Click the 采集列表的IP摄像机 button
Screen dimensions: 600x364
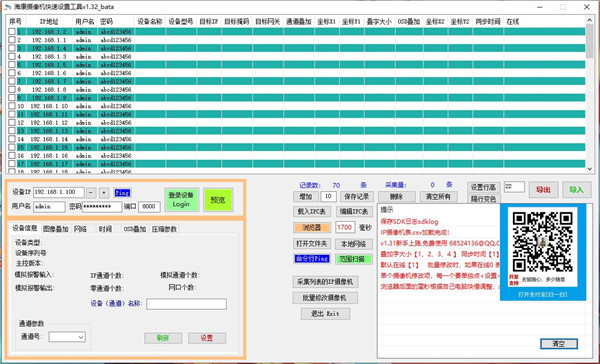point(325,282)
